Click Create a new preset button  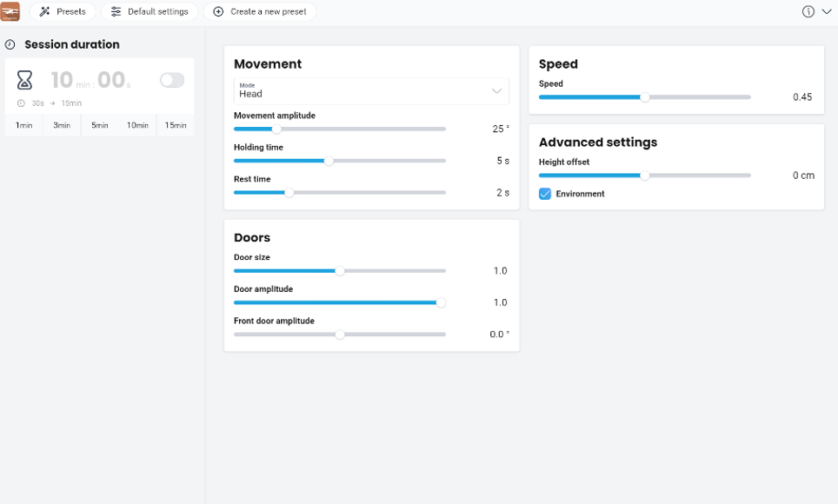260,11
